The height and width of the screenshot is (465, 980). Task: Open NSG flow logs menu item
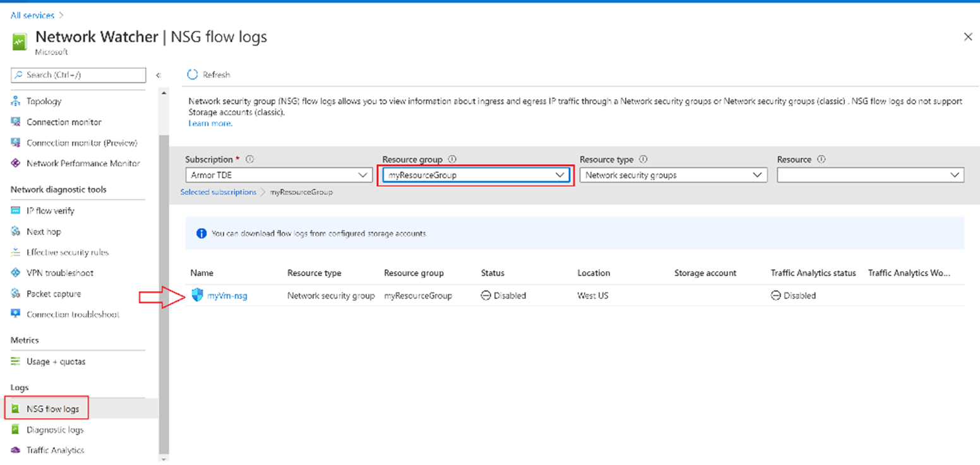click(x=52, y=409)
